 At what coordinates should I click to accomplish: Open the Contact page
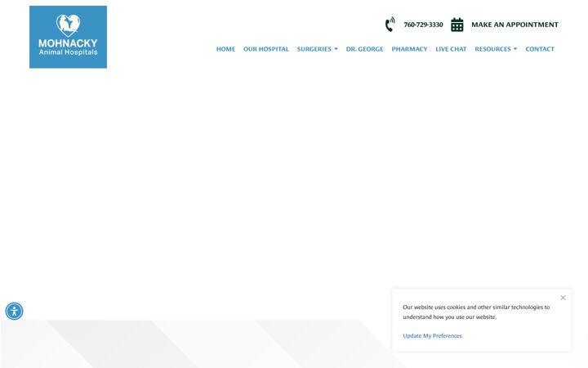[x=540, y=49]
